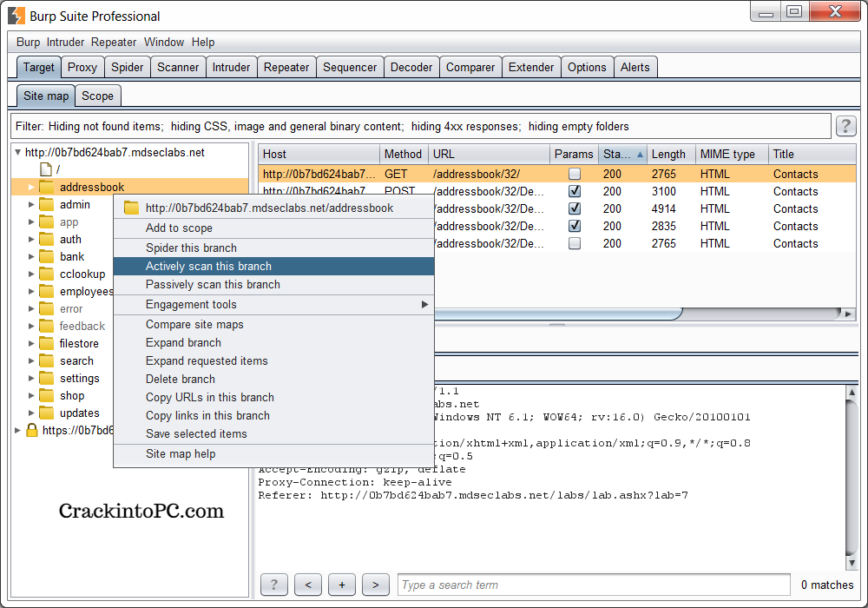Image resolution: width=868 pixels, height=608 pixels.
Task: Click the Burp Suite logo icon in title bar
Action: [16, 16]
